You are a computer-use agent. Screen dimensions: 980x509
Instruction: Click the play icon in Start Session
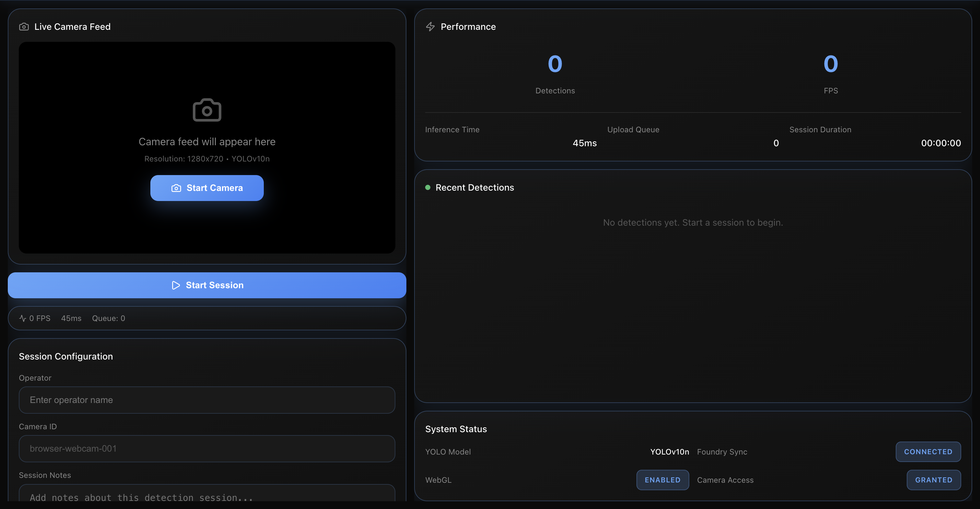click(x=176, y=285)
